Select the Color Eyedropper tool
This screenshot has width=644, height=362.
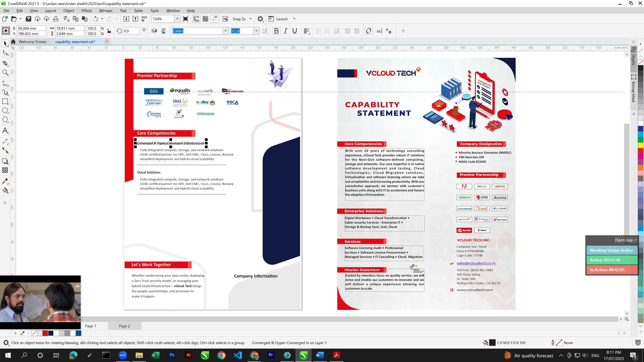coord(5,181)
